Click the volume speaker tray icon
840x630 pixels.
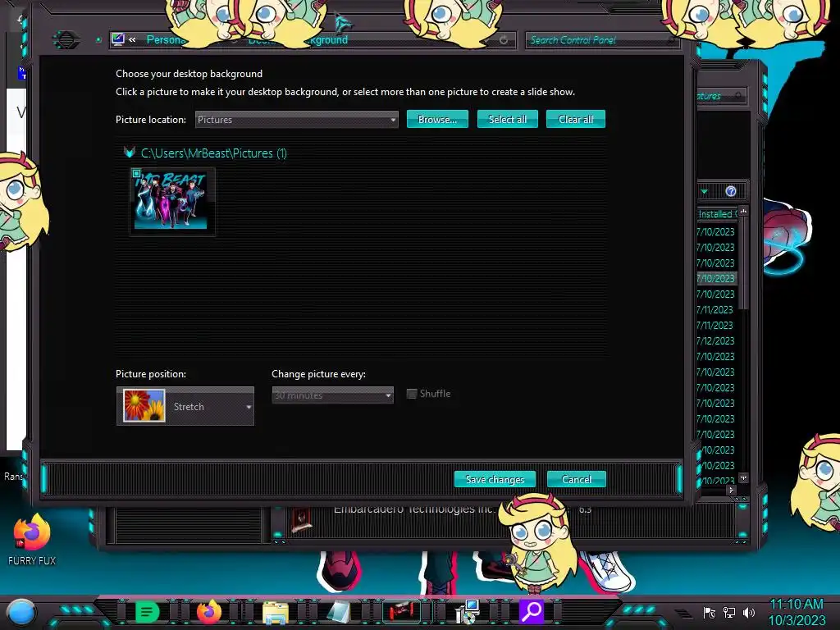coord(749,612)
